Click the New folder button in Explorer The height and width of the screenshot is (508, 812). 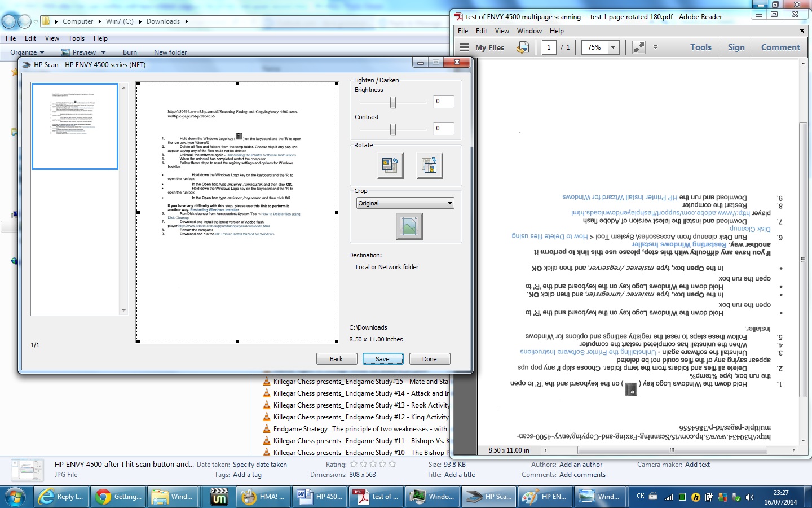point(170,52)
